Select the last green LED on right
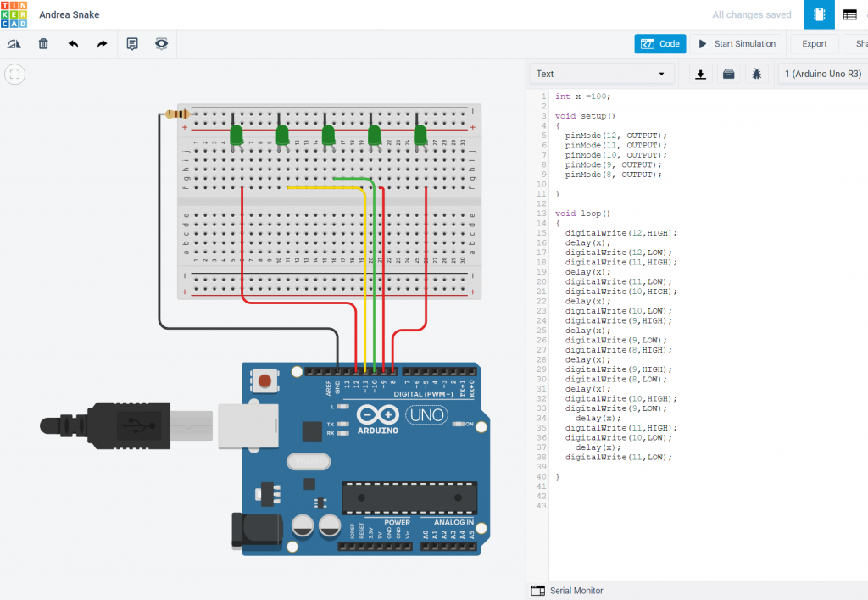Screen dimensions: 868x600 click(x=420, y=136)
